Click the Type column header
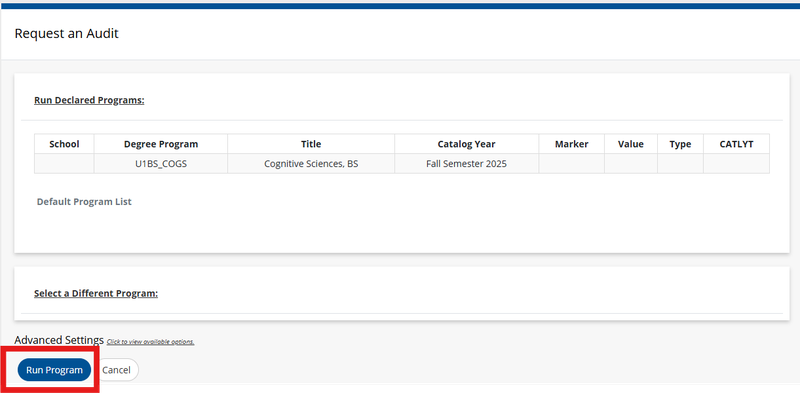Screen dimensions: 800x393 tap(680, 144)
